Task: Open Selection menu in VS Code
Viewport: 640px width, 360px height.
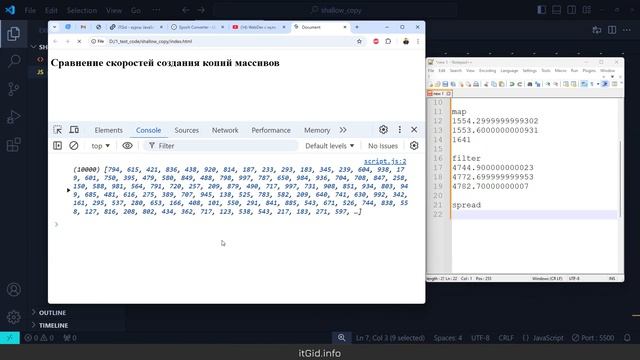Action: (x=82, y=10)
